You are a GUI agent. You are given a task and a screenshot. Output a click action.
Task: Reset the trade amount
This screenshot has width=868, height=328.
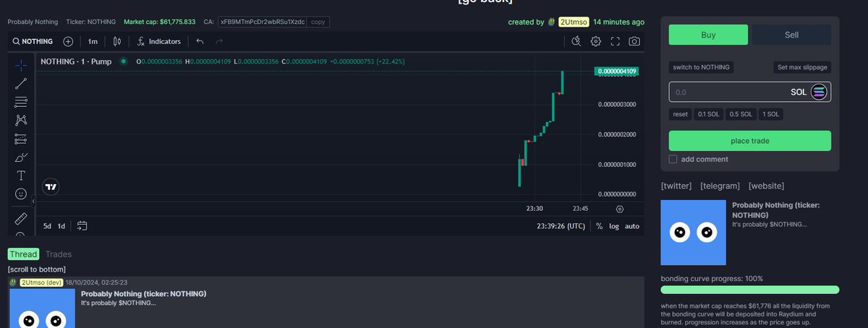pos(680,114)
